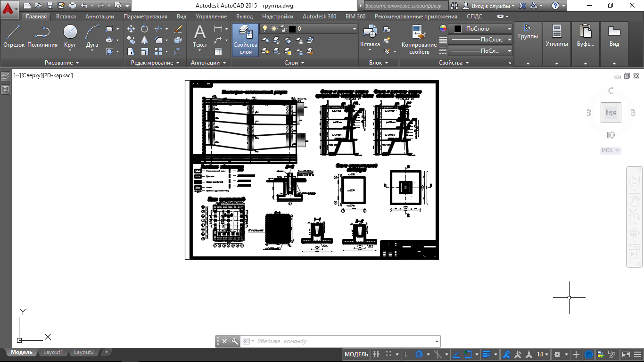Click the Open file icon in quick access toolbar
Screen dimensions: 644x362
click(x=38, y=6)
